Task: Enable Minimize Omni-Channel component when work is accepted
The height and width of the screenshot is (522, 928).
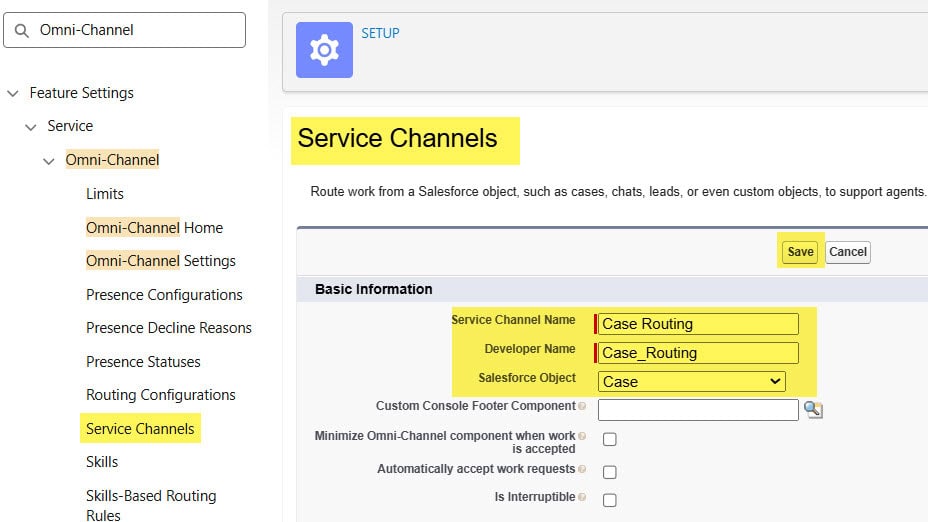Action: tap(610, 439)
